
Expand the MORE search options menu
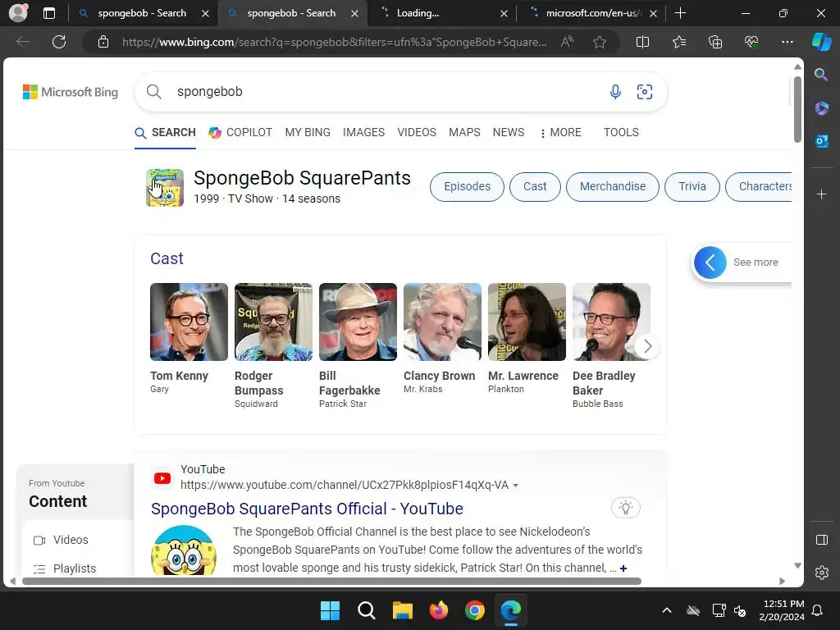(561, 132)
